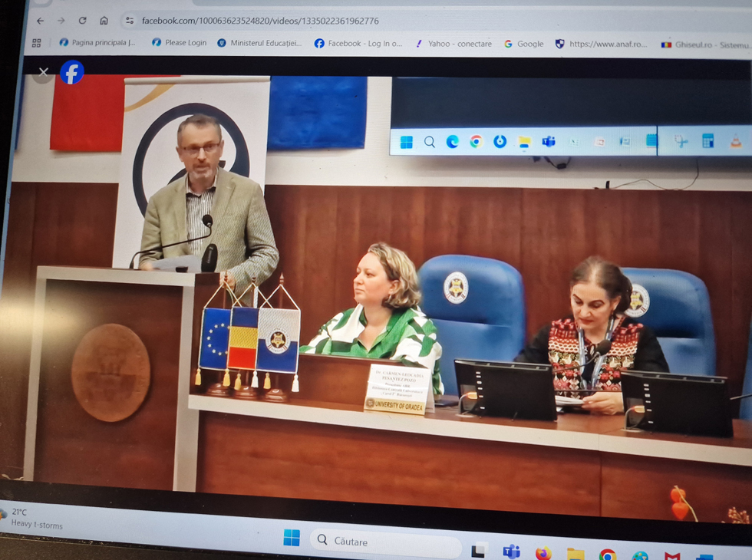Image resolution: width=752 pixels, height=560 pixels.
Task: Open the Please Login bookmark
Action: coord(179,43)
